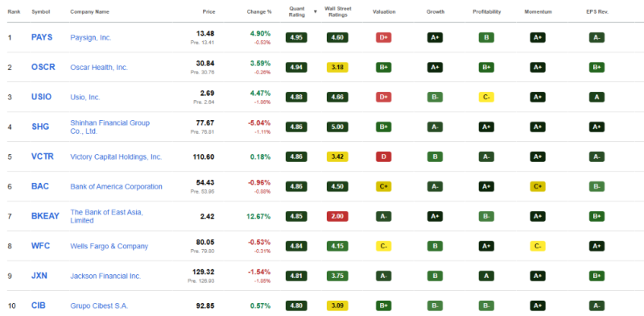This screenshot has width=644, height=316.
Task: Click VCTR yellow Wall Street rating 3.42
Action: pos(337,156)
